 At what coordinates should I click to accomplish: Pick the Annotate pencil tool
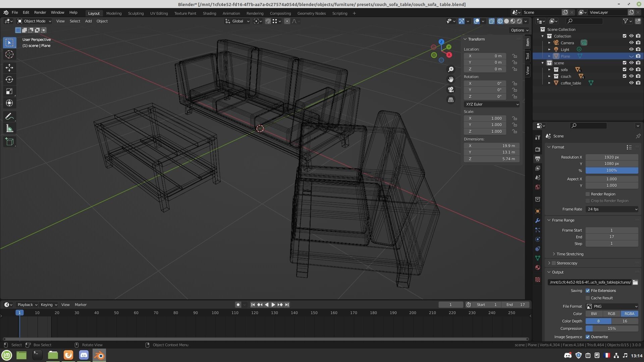pos(9,117)
